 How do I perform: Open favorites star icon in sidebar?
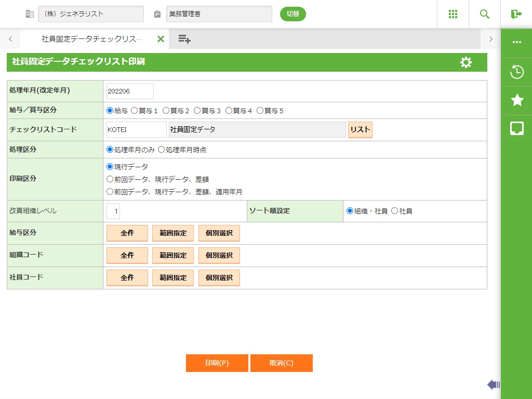tap(516, 100)
